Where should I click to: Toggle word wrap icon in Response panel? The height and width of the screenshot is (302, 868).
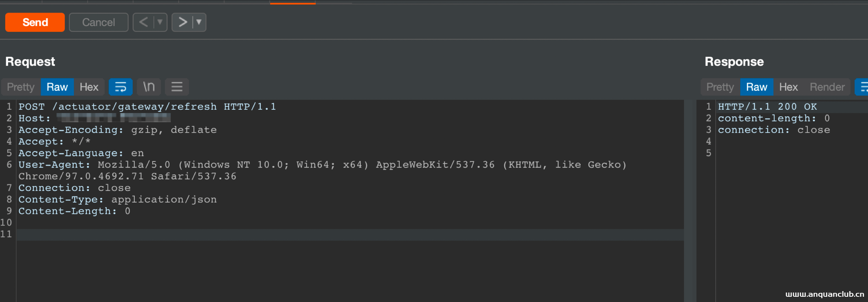[x=863, y=87]
